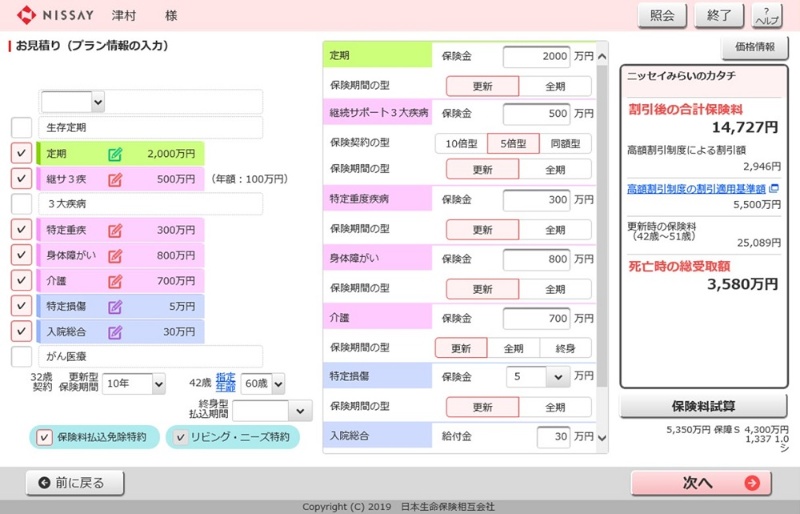Open the 終身型払込期間 dropdown
The height and width of the screenshot is (514, 800).
tap(272, 411)
